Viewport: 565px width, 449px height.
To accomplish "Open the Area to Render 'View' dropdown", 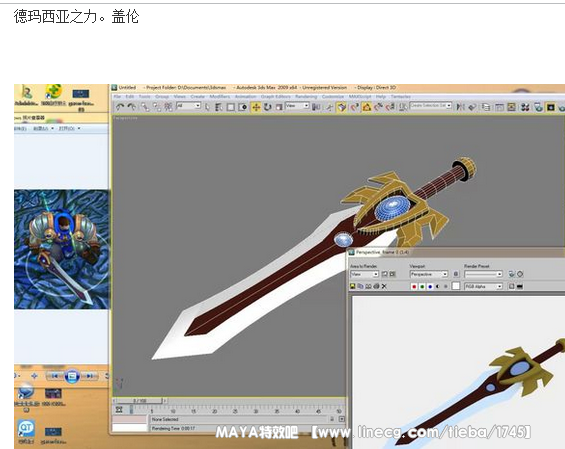I will tap(364, 274).
